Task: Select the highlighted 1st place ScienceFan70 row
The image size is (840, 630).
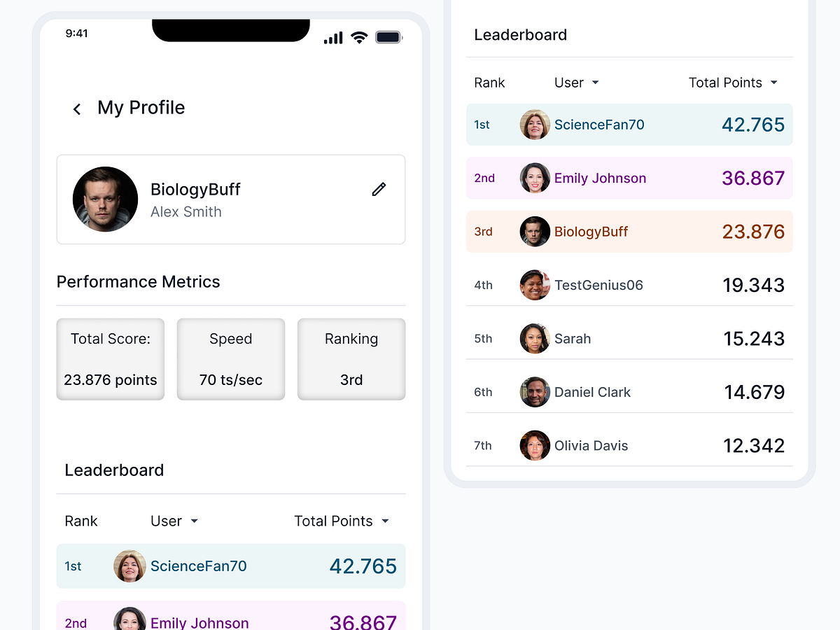Action: [x=629, y=124]
